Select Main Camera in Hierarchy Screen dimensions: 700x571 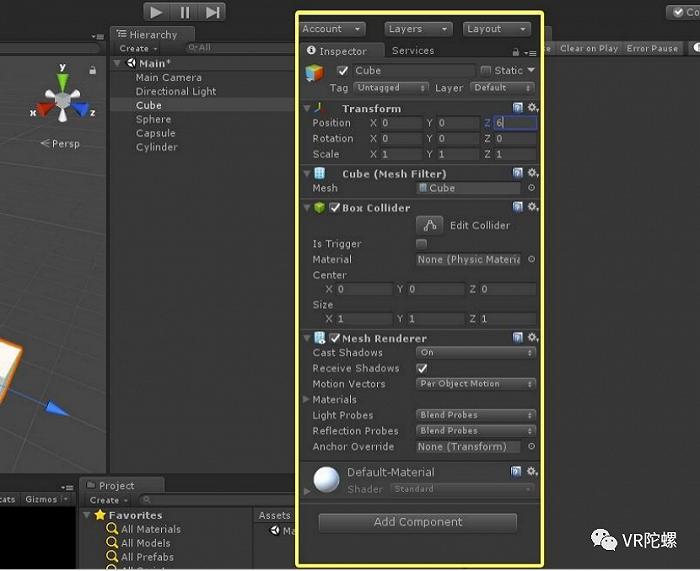[168, 78]
